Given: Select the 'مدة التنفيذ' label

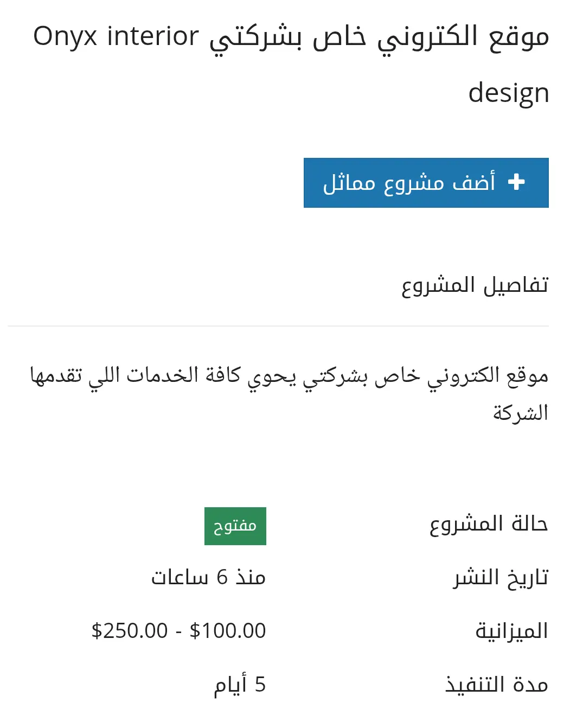Looking at the screenshot, I should [496, 685].
